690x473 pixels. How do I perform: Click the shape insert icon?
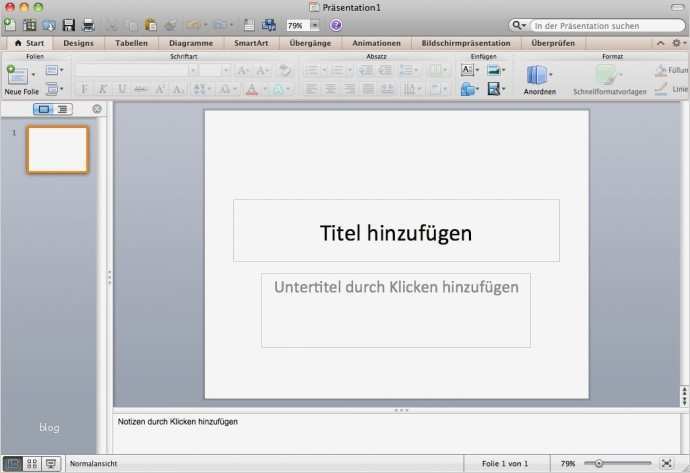point(467,89)
